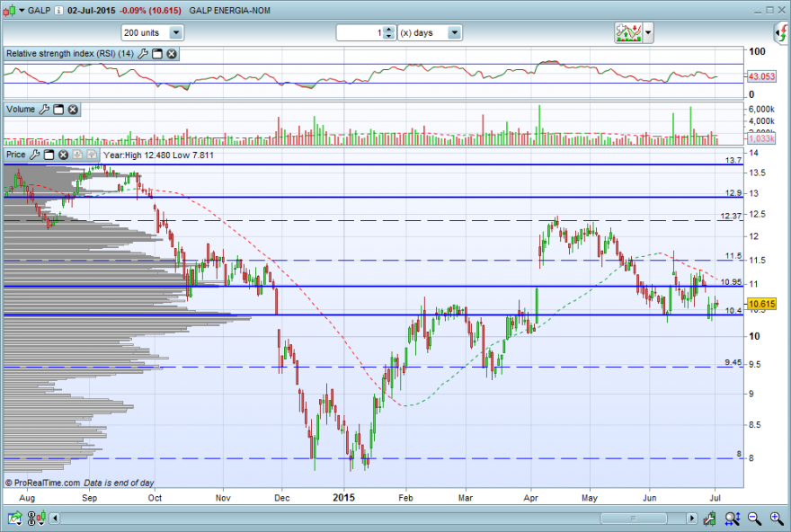Click the Volume panel title
791x532 pixels.
[21, 110]
